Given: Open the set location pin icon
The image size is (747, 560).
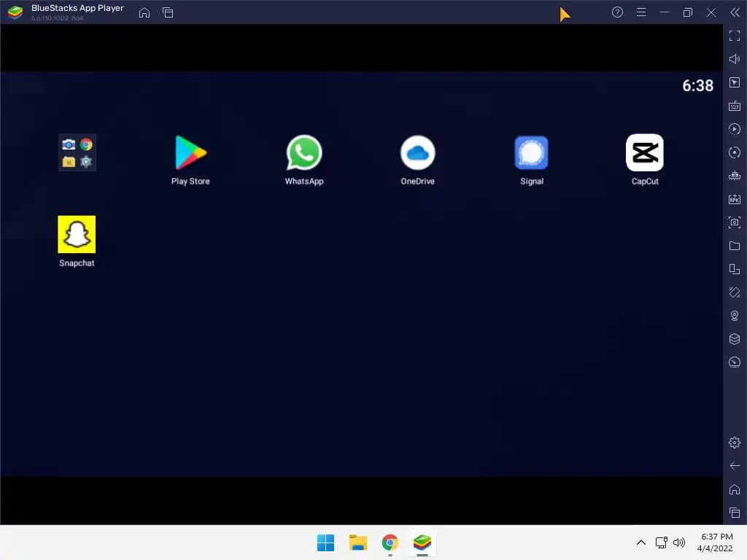Looking at the screenshot, I should 734,316.
